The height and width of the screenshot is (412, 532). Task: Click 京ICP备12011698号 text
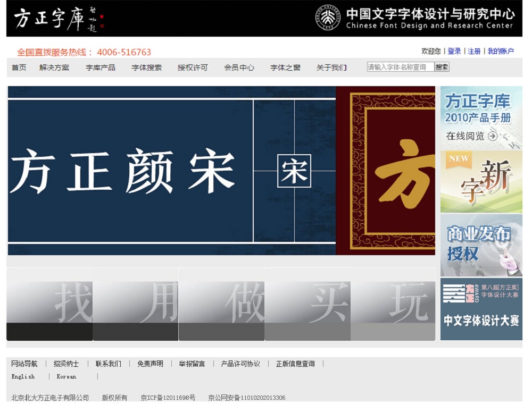tap(168, 398)
